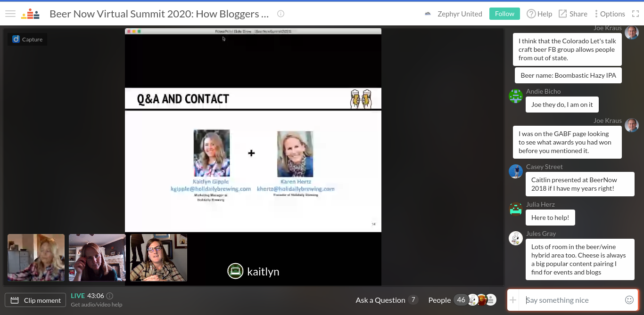Select the leftmost blonde speaker's video thumbnail

point(36,258)
